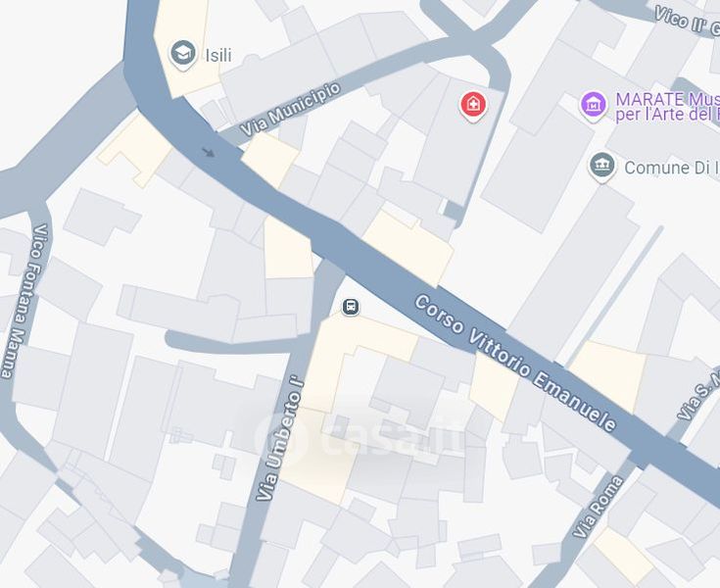Image resolution: width=720 pixels, height=588 pixels.
Task: Click the casa.it watermark logo
Action: point(360,439)
